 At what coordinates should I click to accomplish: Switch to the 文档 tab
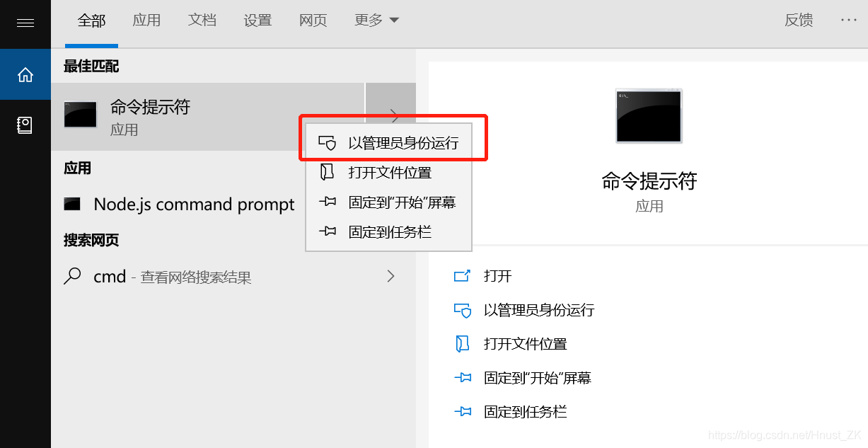pos(202,21)
